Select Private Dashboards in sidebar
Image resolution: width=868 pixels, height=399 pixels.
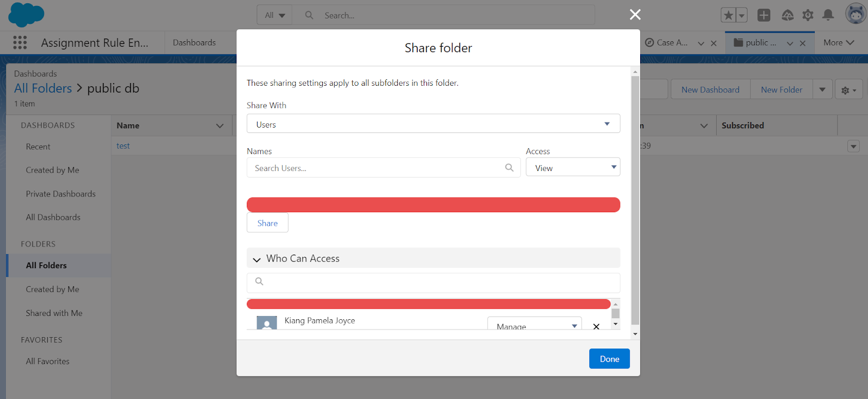point(61,194)
